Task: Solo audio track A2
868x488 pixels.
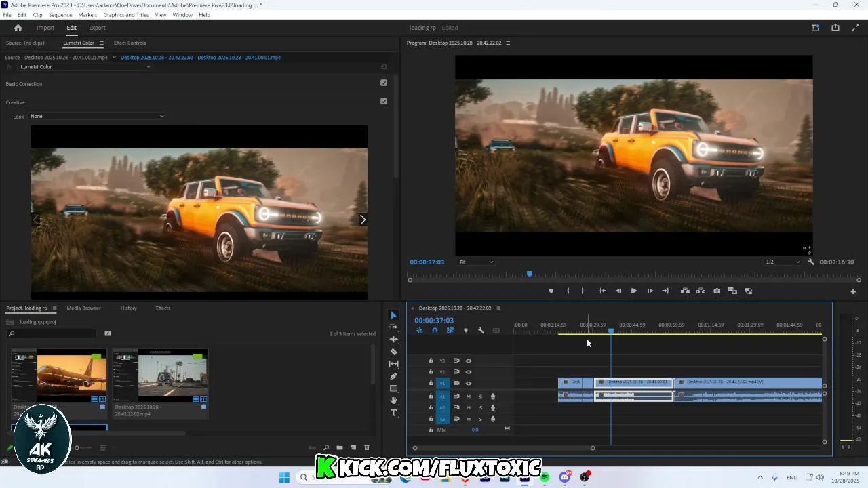Action: [481, 407]
